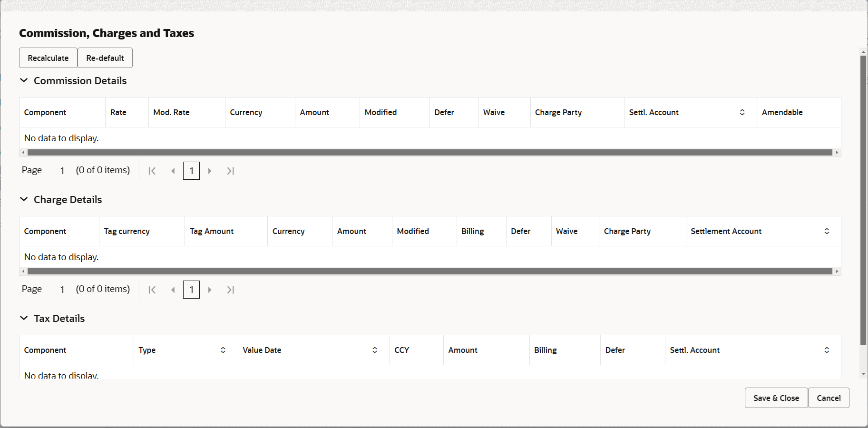Toggle sorting on the Type column

point(223,350)
